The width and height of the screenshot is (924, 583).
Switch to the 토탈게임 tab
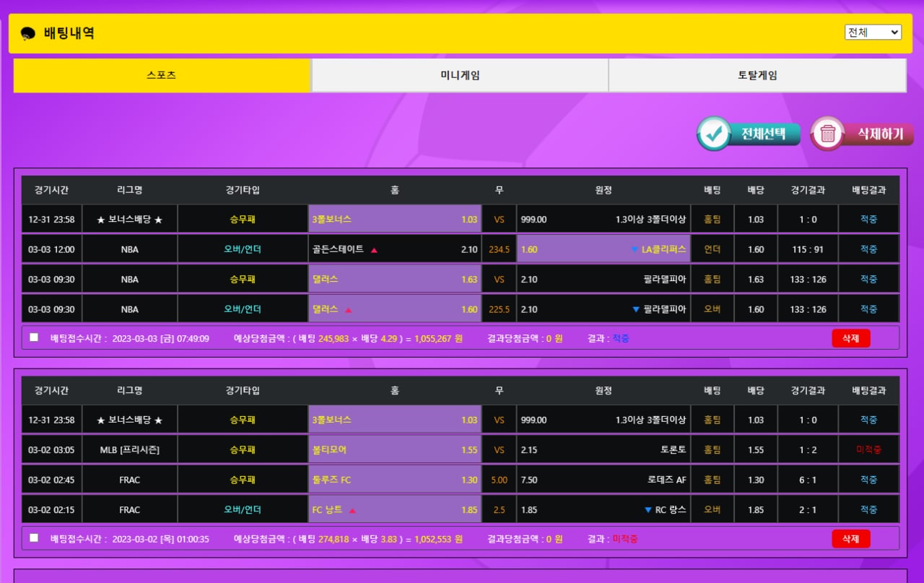coord(757,75)
